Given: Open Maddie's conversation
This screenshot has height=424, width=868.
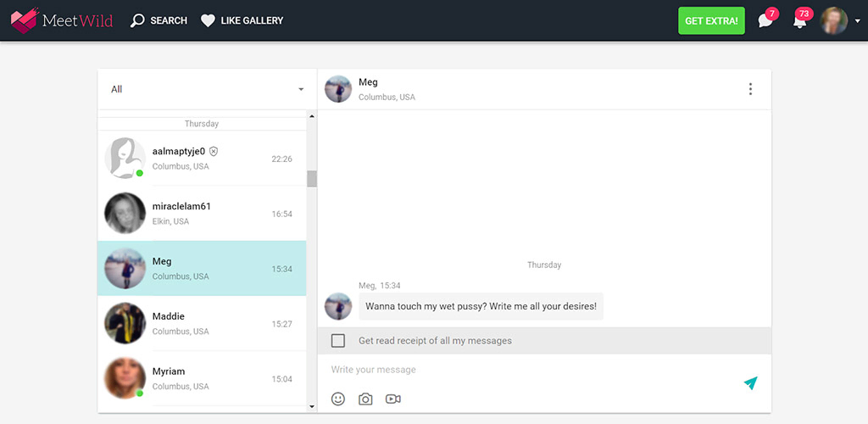Looking at the screenshot, I should point(202,323).
